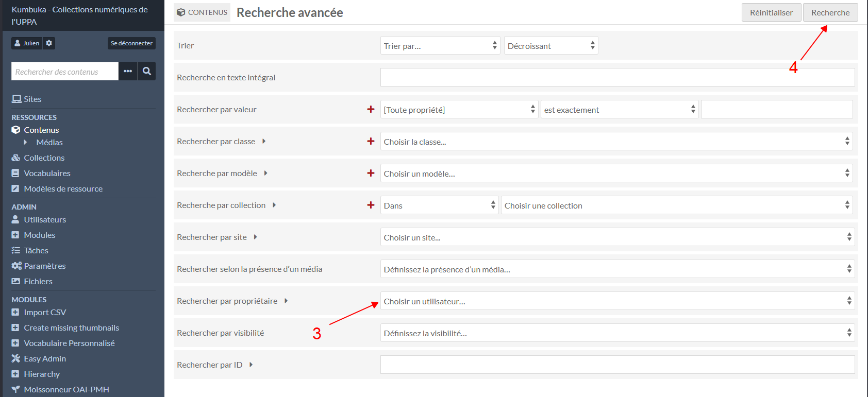The width and height of the screenshot is (868, 397).
Task: Add another collection filter row
Action: point(371,205)
